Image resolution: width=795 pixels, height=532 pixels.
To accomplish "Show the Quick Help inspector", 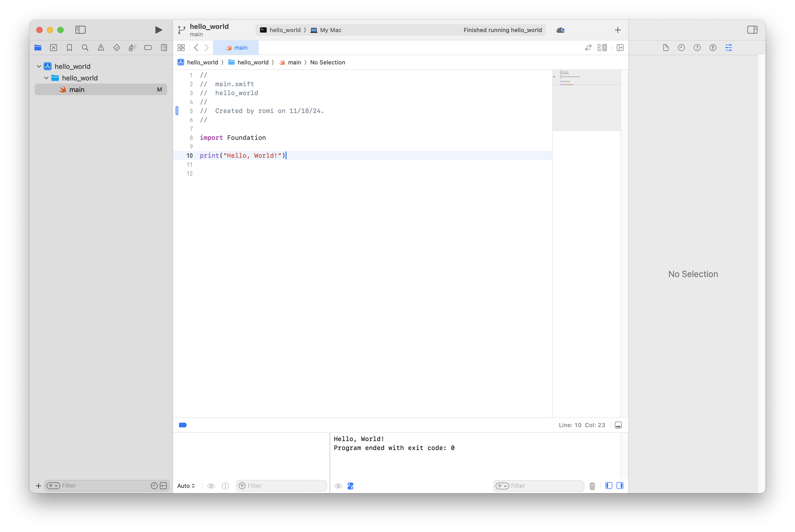I will click(x=697, y=48).
